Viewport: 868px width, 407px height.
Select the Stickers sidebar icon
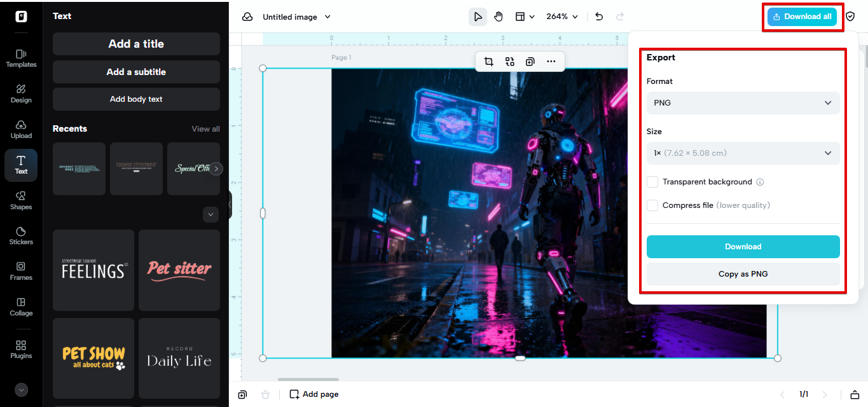click(x=21, y=235)
